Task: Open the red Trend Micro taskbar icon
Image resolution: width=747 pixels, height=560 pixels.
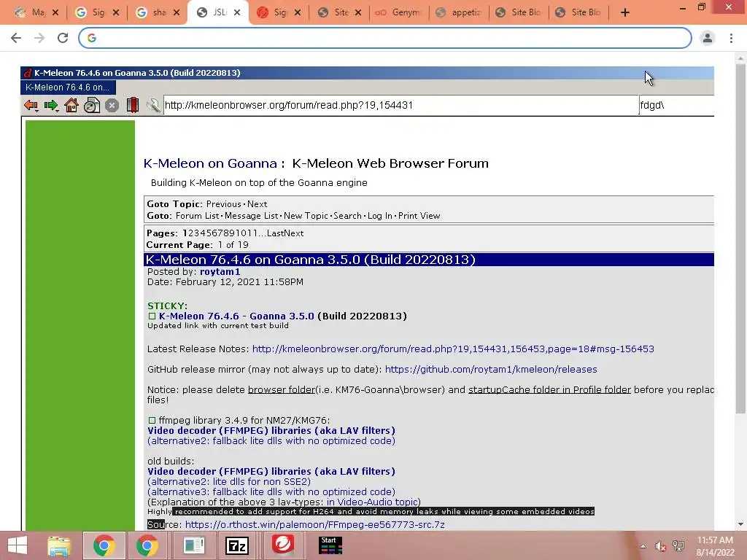Action: (x=283, y=545)
